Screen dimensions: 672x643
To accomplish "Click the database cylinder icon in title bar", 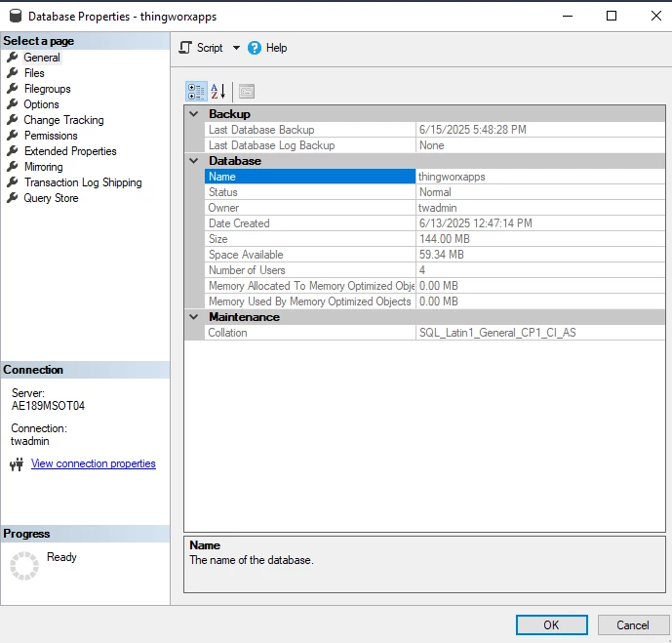I will coord(16,16).
